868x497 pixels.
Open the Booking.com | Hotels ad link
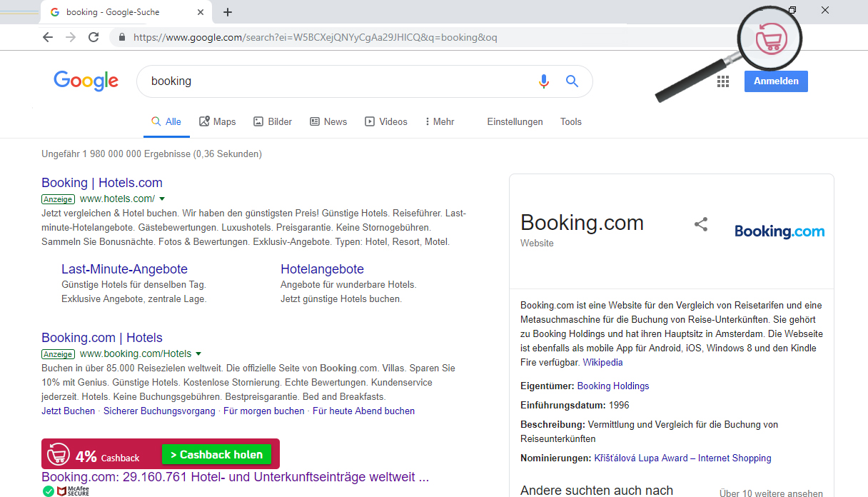102,338
